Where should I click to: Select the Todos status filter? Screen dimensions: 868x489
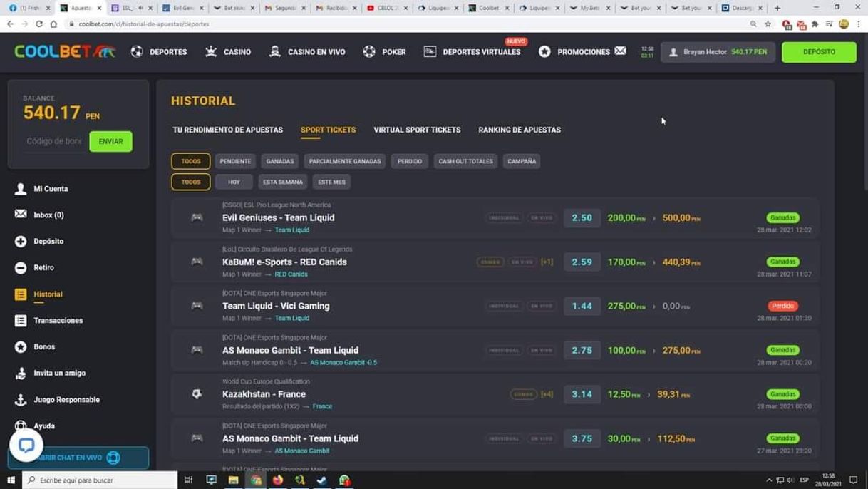click(191, 161)
